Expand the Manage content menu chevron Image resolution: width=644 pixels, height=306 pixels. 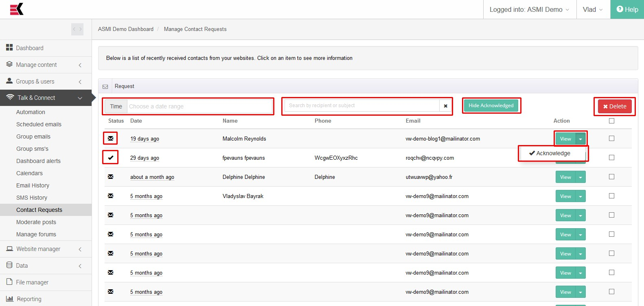pyautogui.click(x=80, y=65)
